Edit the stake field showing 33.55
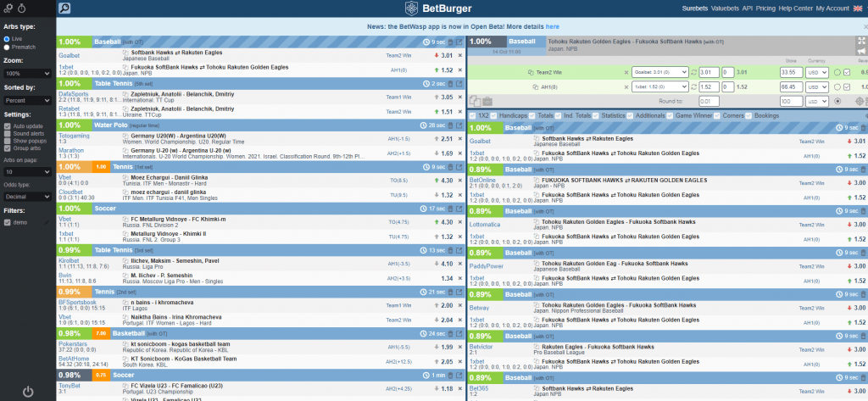This screenshot has width=868, height=401. pyautogui.click(x=791, y=72)
